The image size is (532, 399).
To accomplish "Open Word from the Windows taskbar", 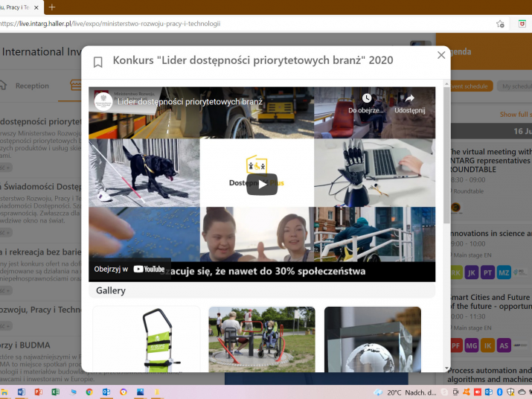I will [21, 392].
